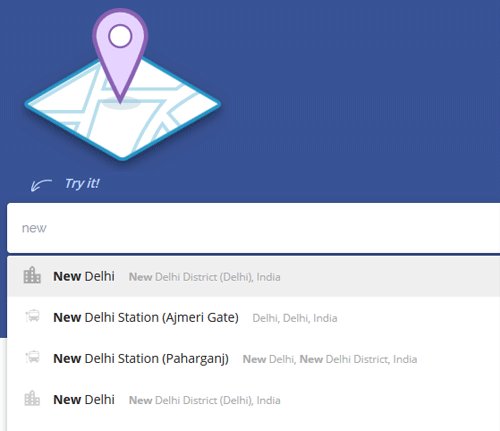Choose New Delhi Station (Paharganj) suggestion
Image resolution: width=500 pixels, height=431 pixels.
tap(254, 358)
